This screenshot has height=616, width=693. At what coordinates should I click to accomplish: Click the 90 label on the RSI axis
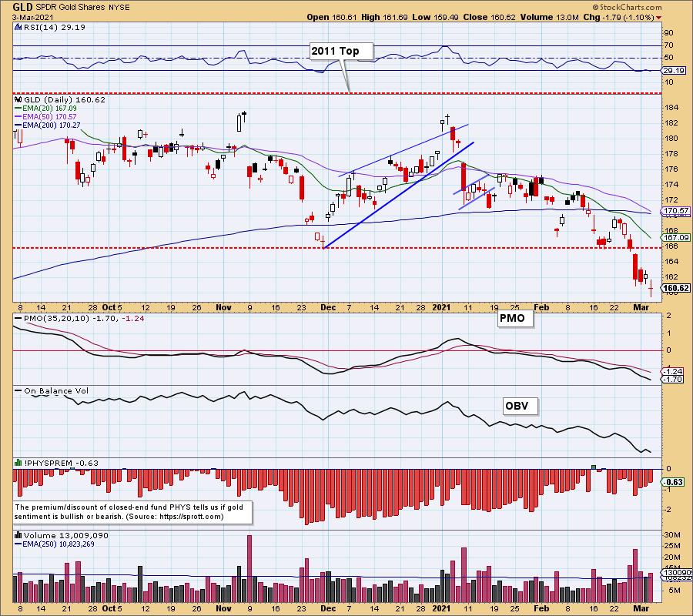pos(668,32)
